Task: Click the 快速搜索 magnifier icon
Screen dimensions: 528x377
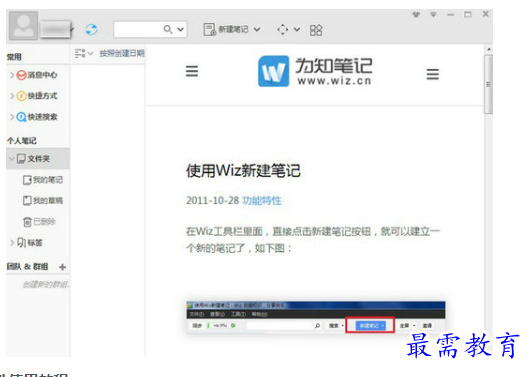Action: (x=21, y=117)
